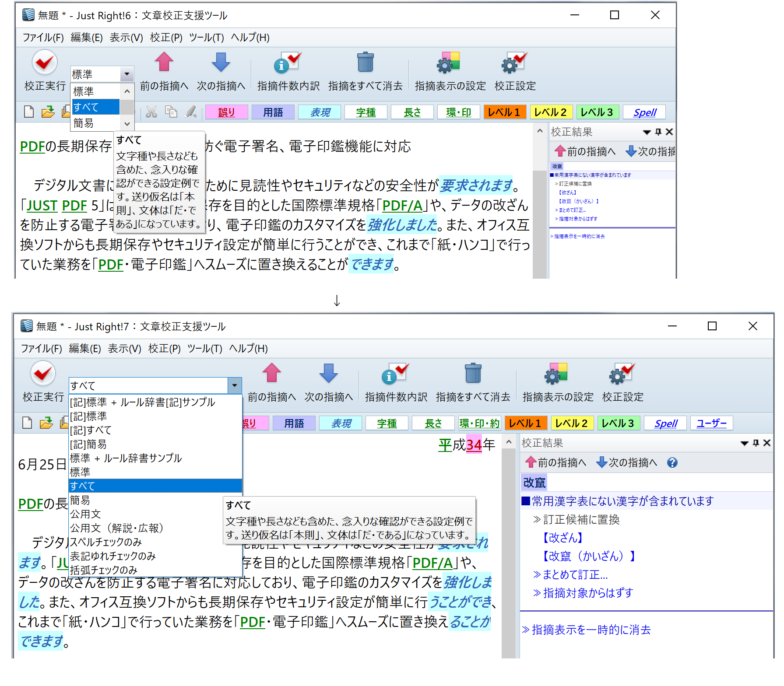Image resolution: width=784 pixels, height=686 pixels.
Task: Open 編集(E) menu in Just Right!6
Action: point(87,38)
